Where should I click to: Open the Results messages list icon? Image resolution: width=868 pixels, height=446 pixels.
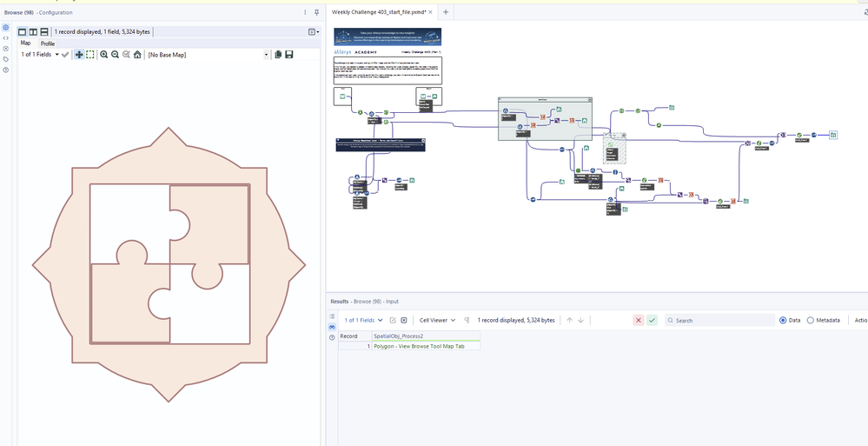point(332,316)
